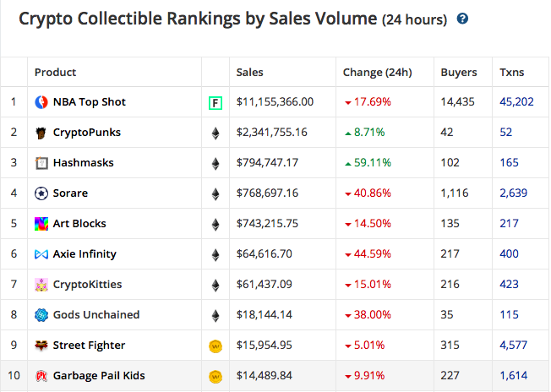The height and width of the screenshot is (392, 551).
Task: Click the Flow blockchain F icon
Action: [215, 103]
